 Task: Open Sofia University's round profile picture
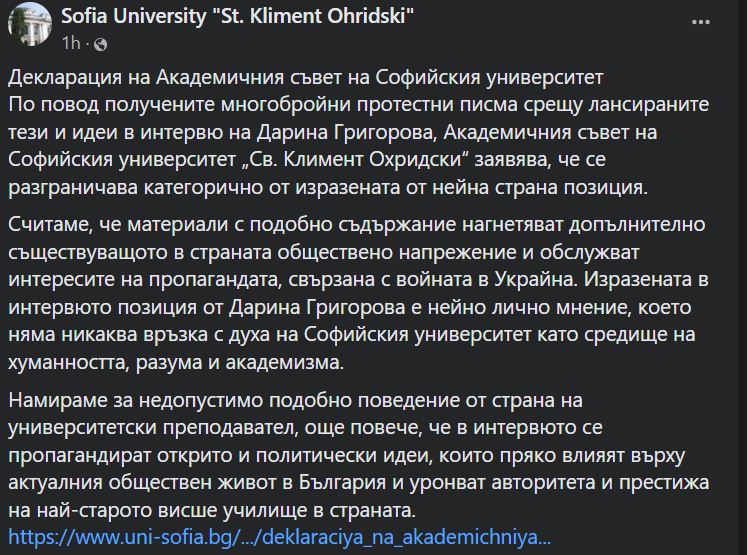tap(30, 24)
